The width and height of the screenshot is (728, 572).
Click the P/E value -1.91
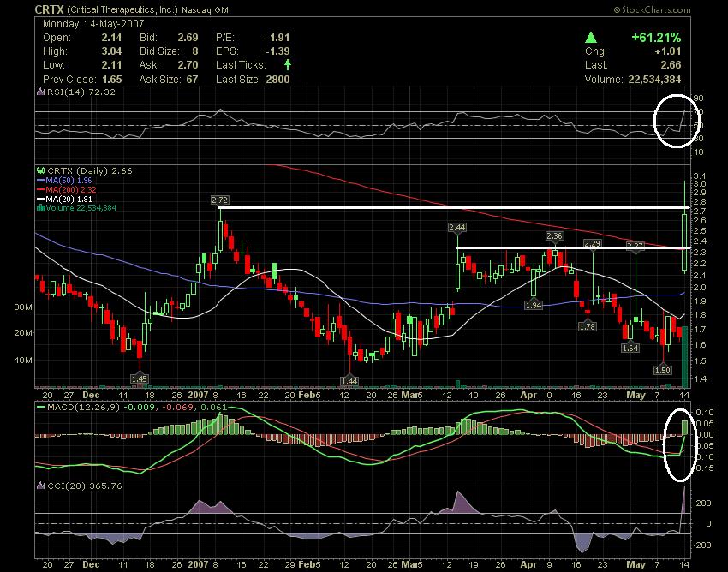point(277,38)
